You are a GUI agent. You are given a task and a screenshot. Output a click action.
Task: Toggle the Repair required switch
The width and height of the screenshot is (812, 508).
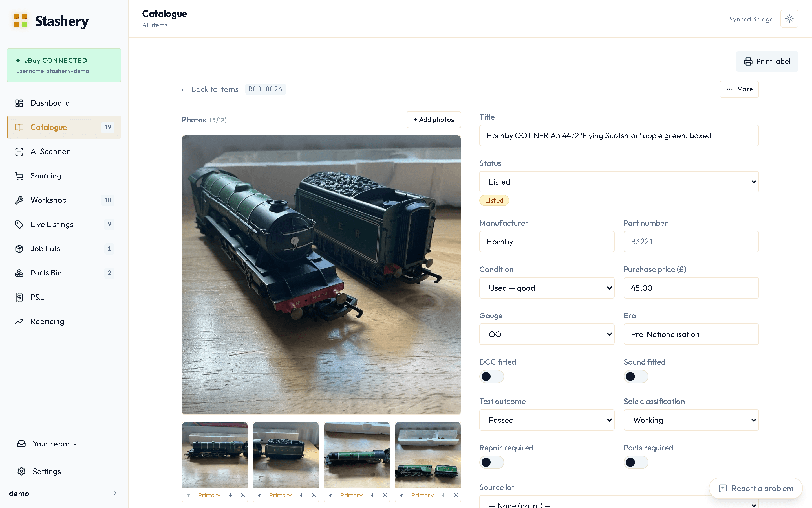coord(491,462)
